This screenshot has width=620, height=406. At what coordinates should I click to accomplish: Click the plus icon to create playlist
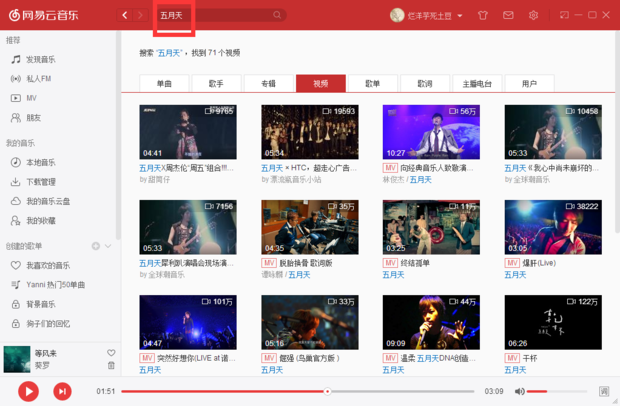96,246
